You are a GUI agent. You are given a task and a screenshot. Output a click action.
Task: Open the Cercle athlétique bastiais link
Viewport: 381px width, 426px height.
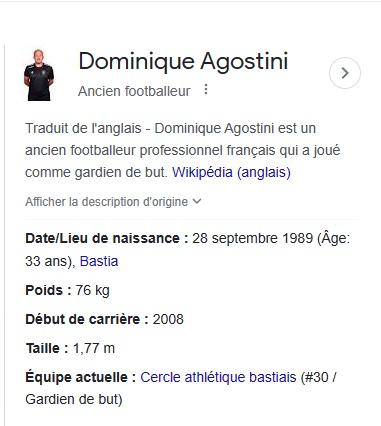218,377
